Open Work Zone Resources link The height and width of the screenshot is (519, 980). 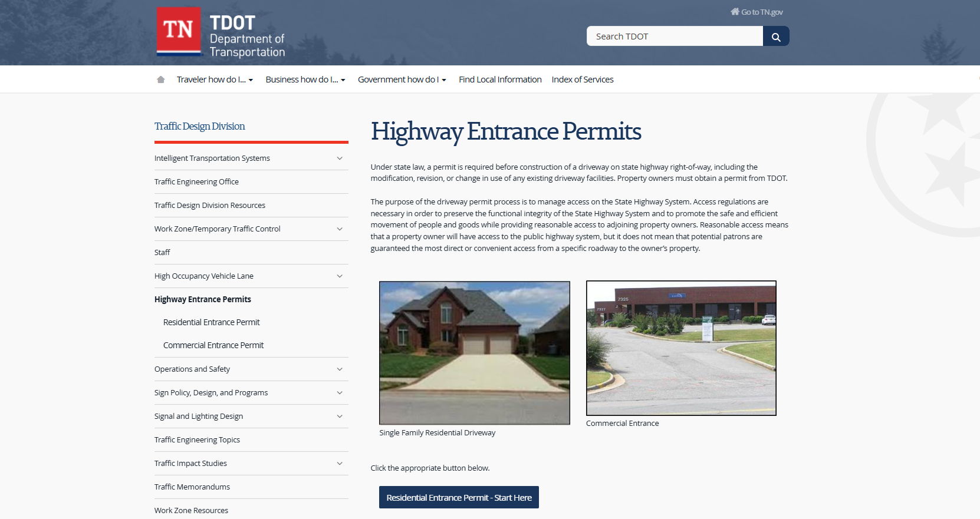point(191,511)
